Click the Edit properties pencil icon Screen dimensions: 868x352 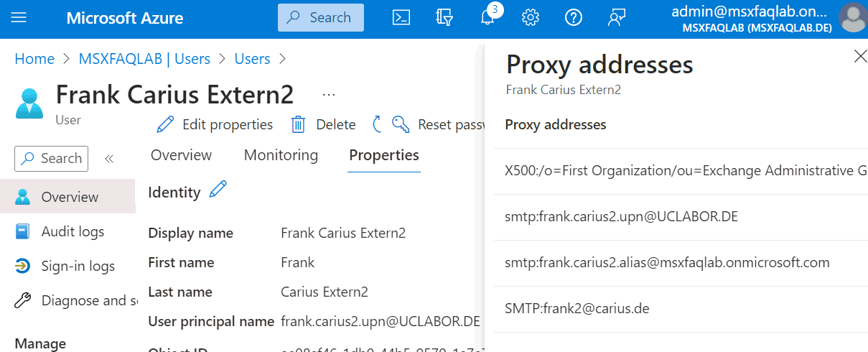[165, 125]
